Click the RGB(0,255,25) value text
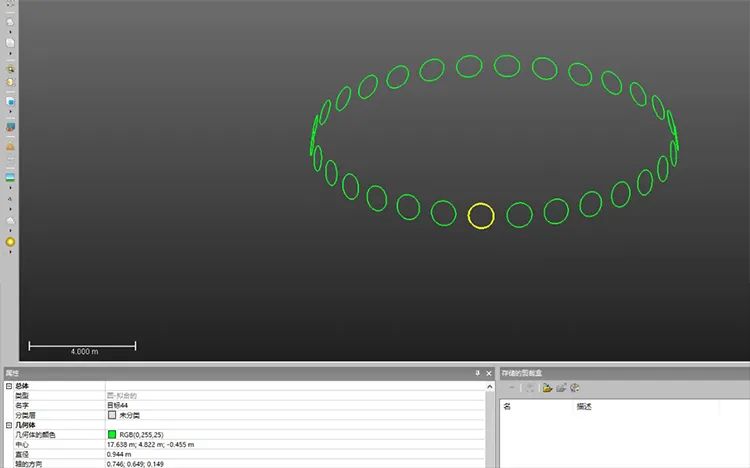The width and height of the screenshot is (750, 468). pyautogui.click(x=142, y=435)
